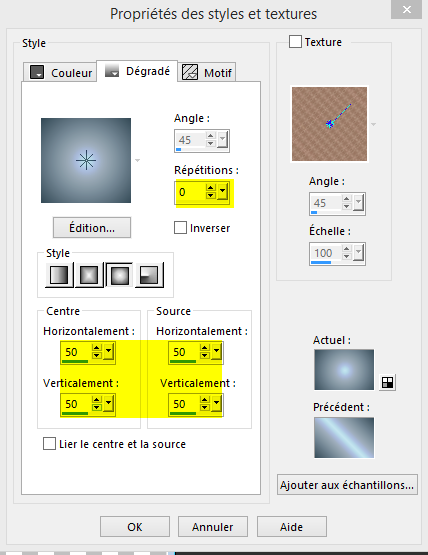
Task: Select the linear gradient style icon
Action: coord(59,275)
